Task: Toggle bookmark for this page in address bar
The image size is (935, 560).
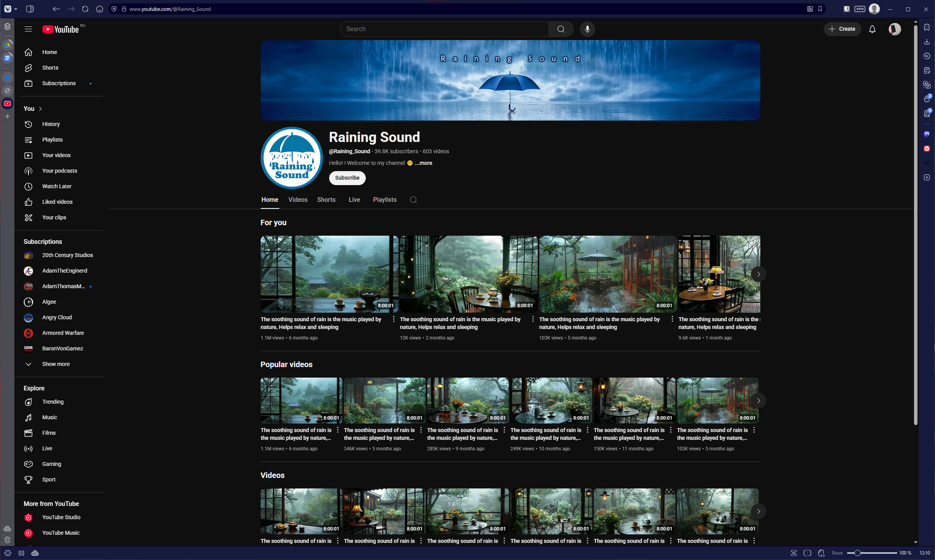Action: click(x=820, y=9)
